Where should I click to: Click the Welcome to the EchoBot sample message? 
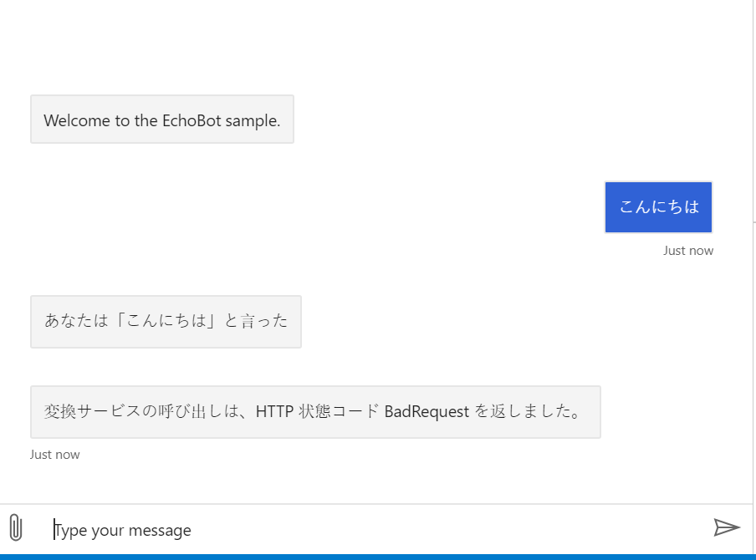[161, 120]
